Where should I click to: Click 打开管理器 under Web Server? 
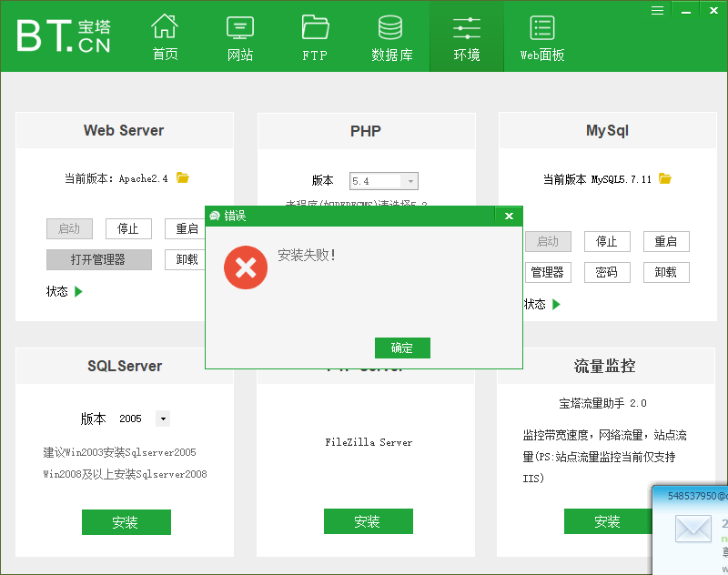pyautogui.click(x=99, y=259)
